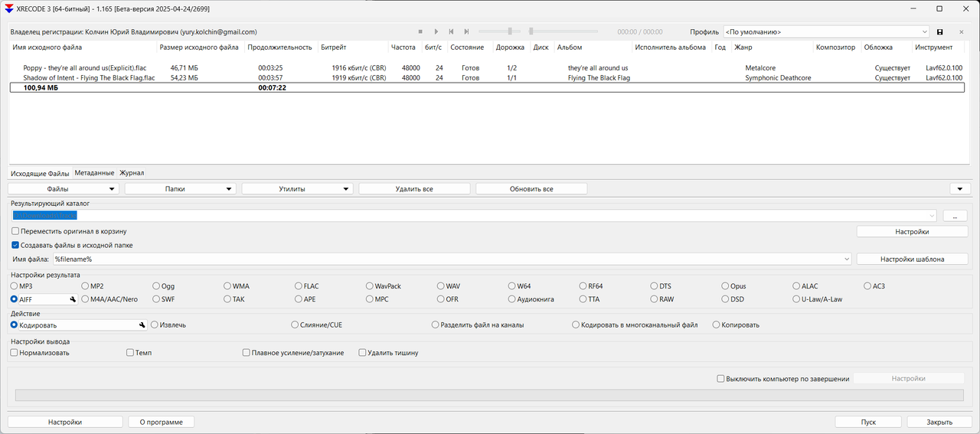Open the Имя файла template dropdown
Screen dimensions: 980x434
846,259
